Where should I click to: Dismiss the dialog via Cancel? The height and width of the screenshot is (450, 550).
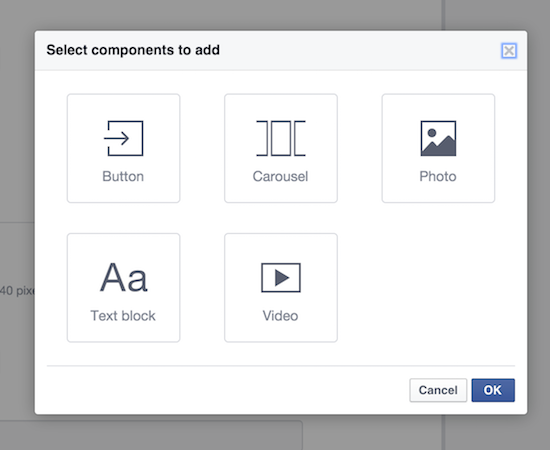pyautogui.click(x=438, y=390)
